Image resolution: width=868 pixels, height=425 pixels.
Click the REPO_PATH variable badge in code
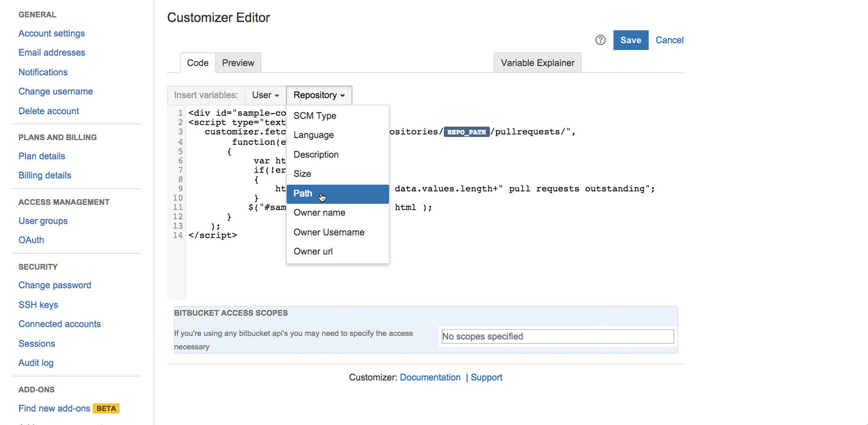tap(466, 132)
